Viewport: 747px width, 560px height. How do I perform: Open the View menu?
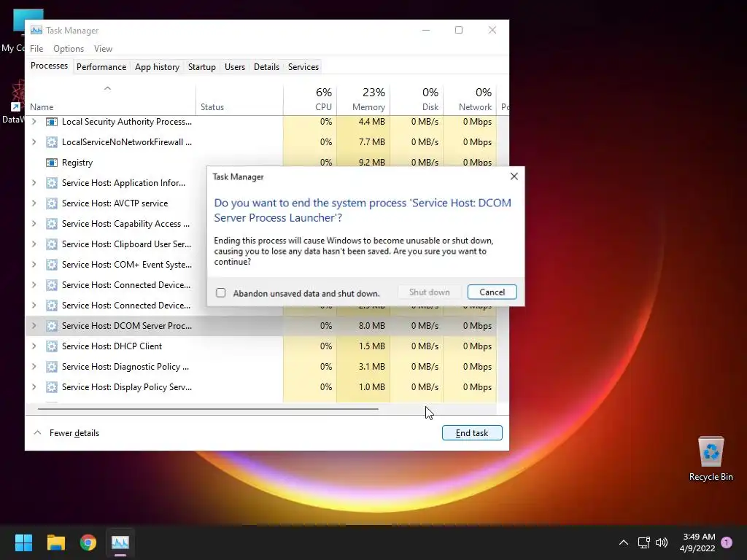[x=103, y=49]
